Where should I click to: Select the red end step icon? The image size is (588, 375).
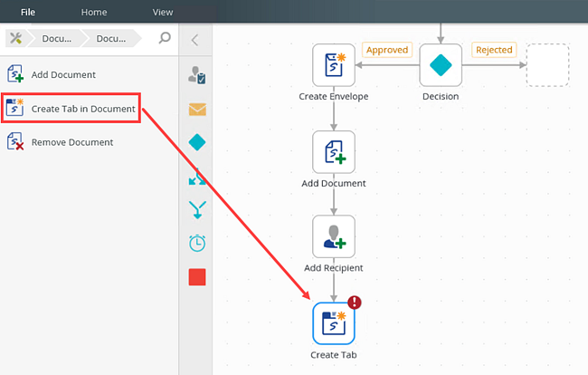197,277
